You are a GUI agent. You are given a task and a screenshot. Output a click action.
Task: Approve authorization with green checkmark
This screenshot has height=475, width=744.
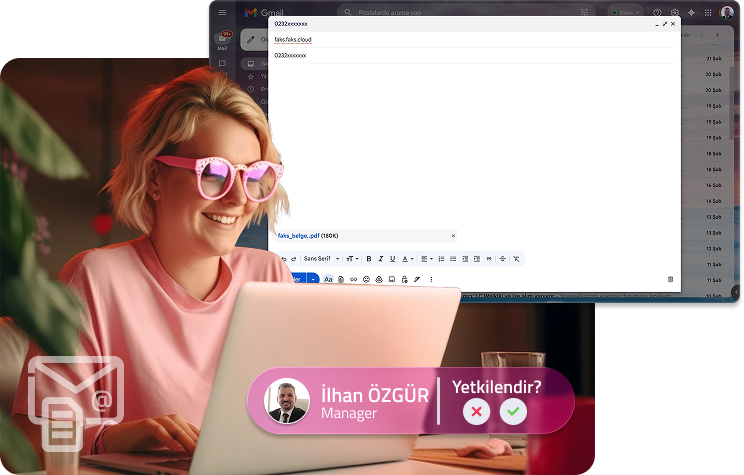513,411
